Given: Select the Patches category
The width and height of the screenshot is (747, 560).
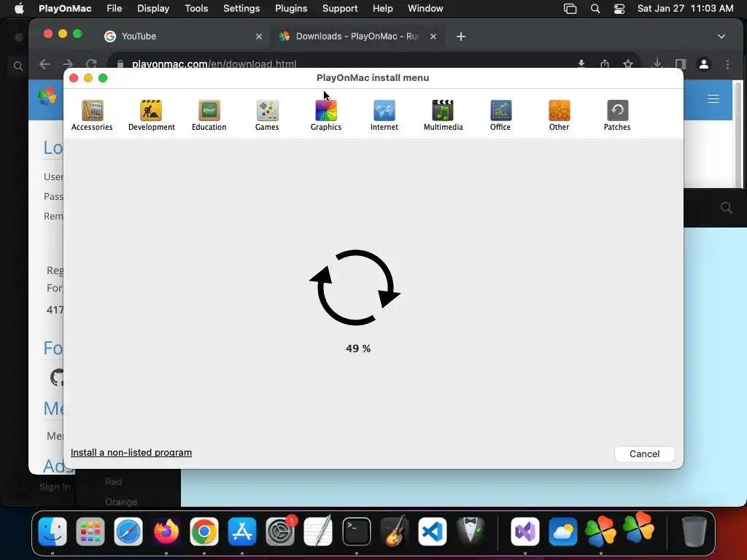Looking at the screenshot, I should pyautogui.click(x=617, y=115).
